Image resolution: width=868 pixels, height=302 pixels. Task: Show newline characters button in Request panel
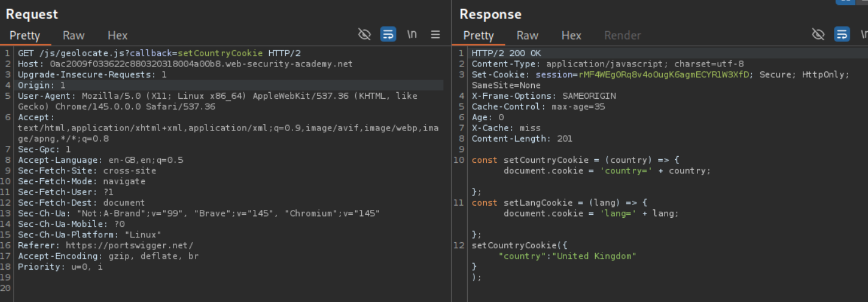(x=412, y=35)
